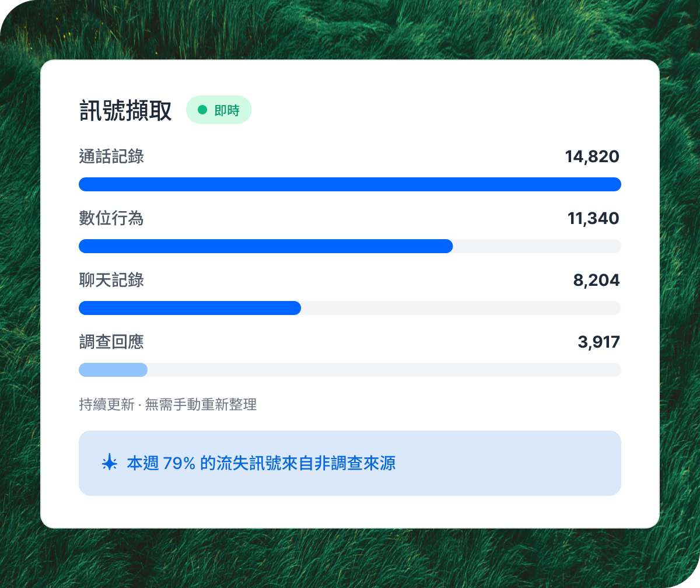Screen dimensions: 700x588
Task: Click the 訊號擷取 card title
Action: coord(125,110)
